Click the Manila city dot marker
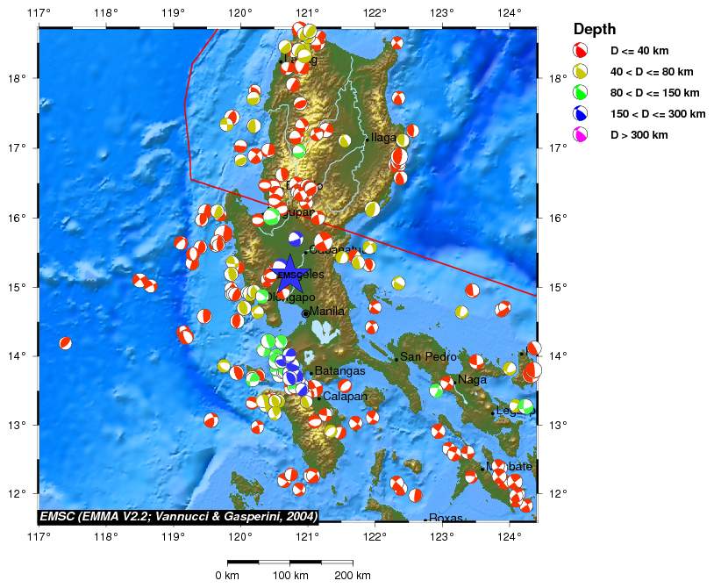 [305, 313]
